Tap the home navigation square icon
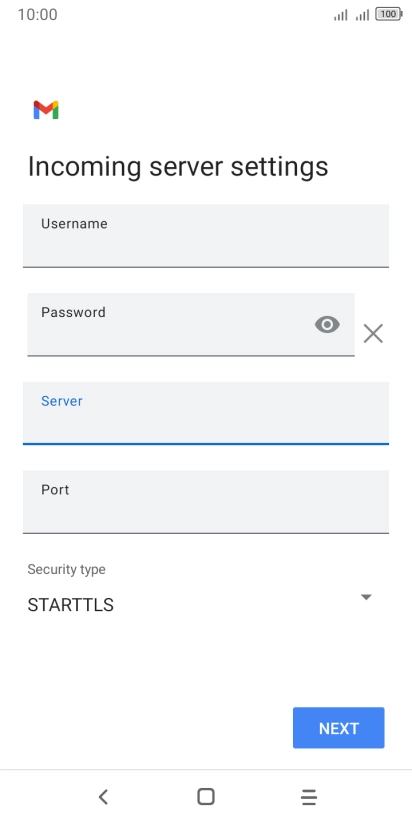 [x=205, y=797]
